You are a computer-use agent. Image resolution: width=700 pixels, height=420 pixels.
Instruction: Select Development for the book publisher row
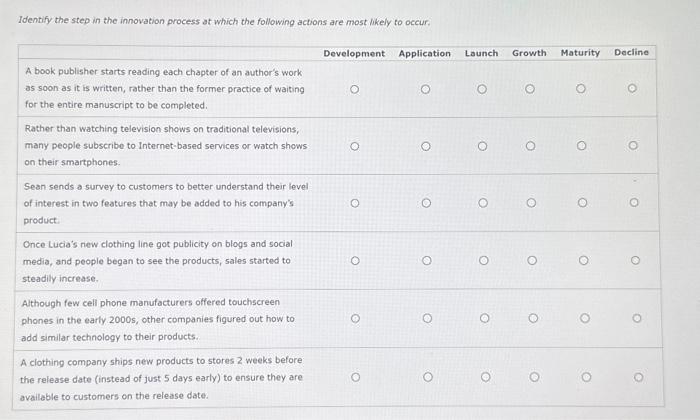[354, 89]
